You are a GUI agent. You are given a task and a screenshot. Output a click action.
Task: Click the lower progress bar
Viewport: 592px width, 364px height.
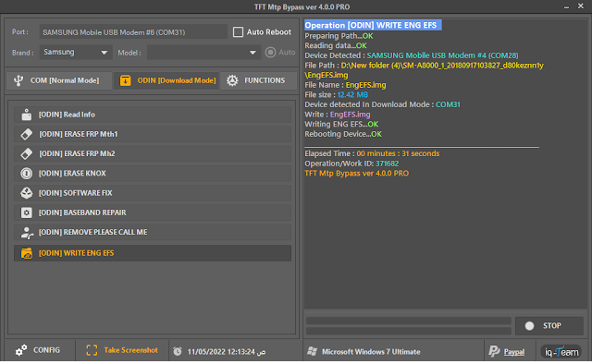[x=408, y=331]
